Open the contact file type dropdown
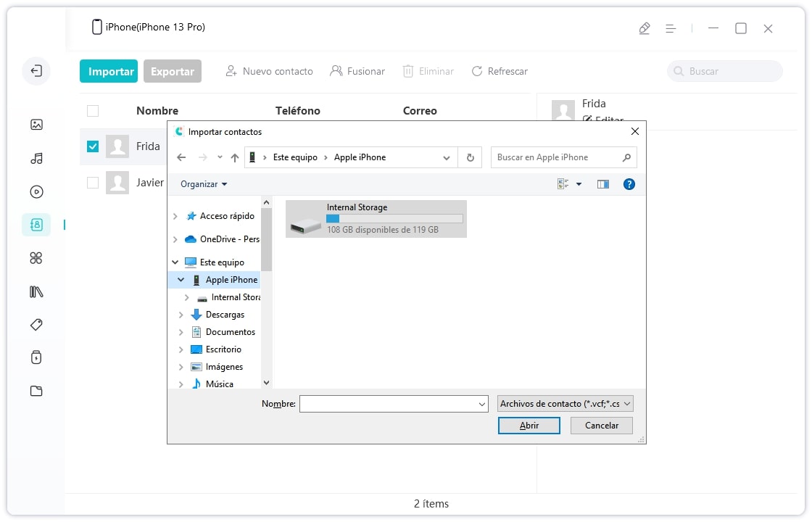This screenshot has width=812, height=522. (x=565, y=404)
